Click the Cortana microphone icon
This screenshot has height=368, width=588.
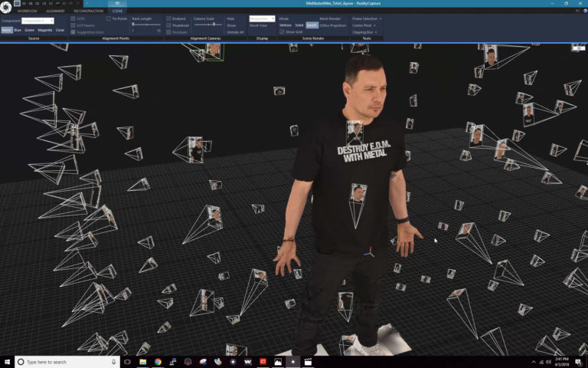point(113,362)
